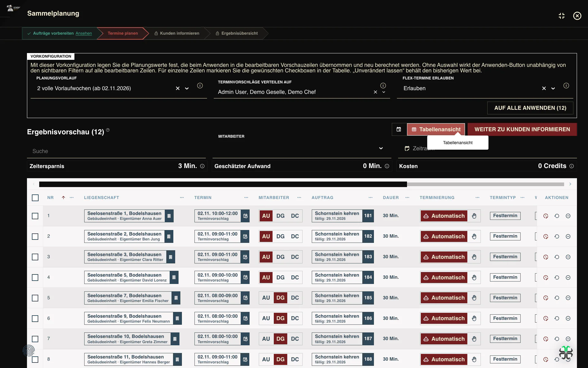Switch to Tabellenansicht view

(x=436, y=129)
